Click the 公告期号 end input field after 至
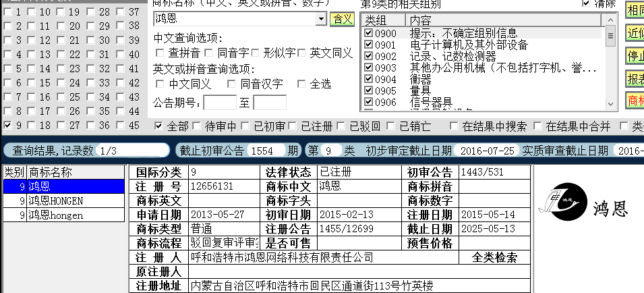644x293 pixels. coord(270,103)
